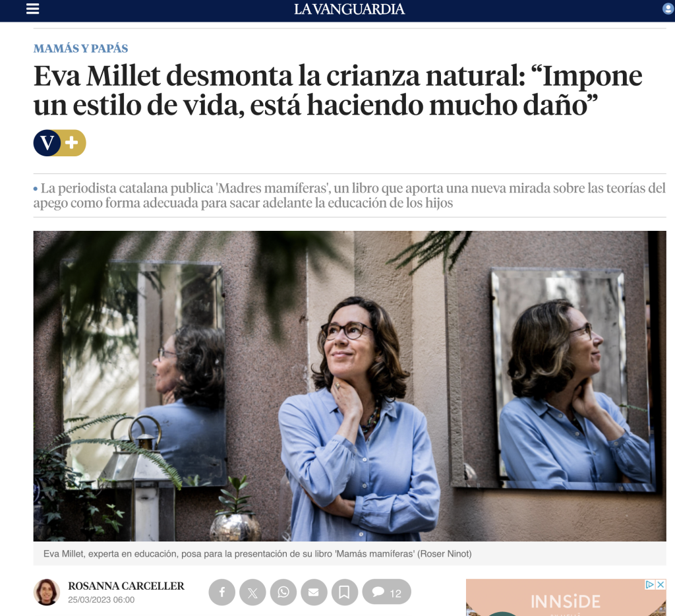Share the article on X

click(252, 592)
